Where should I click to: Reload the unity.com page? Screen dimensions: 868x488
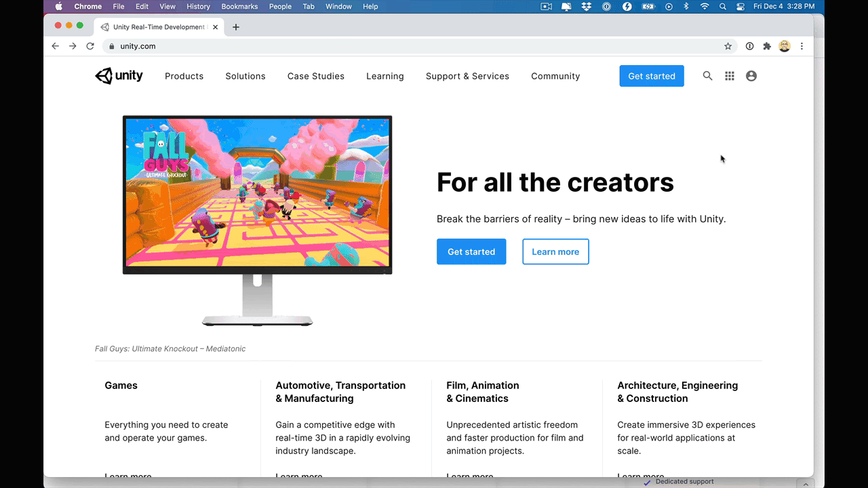[90, 46]
